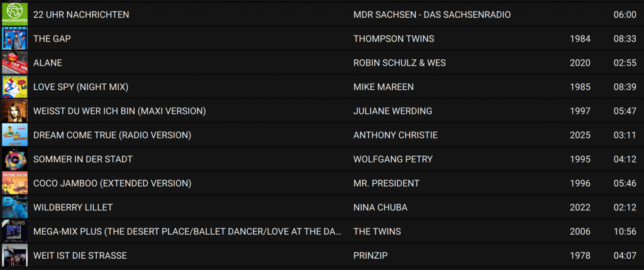Select Love Spy (Night Mix) cover art
This screenshot has width=644, height=270.
click(14, 87)
